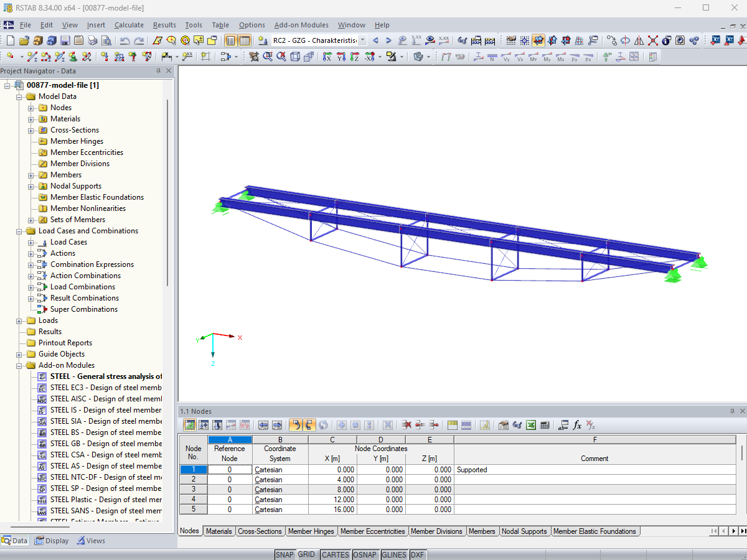747x560 pixels.
Task: Collapse the Model Data folder
Action: pos(19,96)
